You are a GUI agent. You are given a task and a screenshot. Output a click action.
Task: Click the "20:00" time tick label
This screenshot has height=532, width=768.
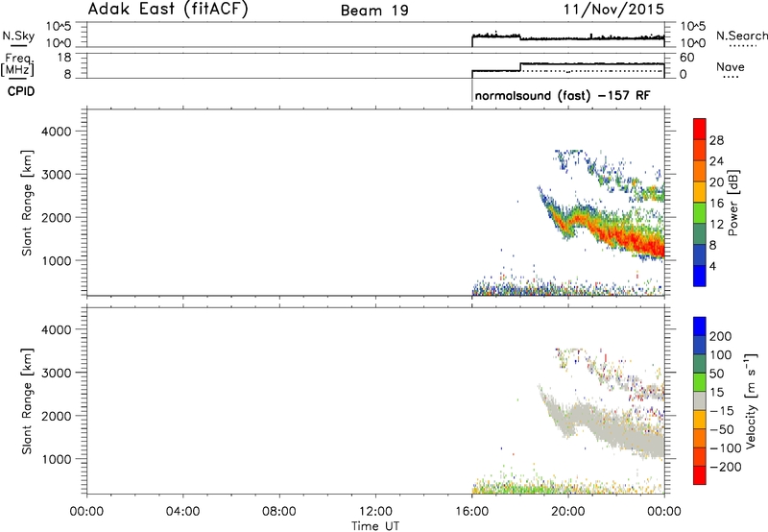[568, 512]
